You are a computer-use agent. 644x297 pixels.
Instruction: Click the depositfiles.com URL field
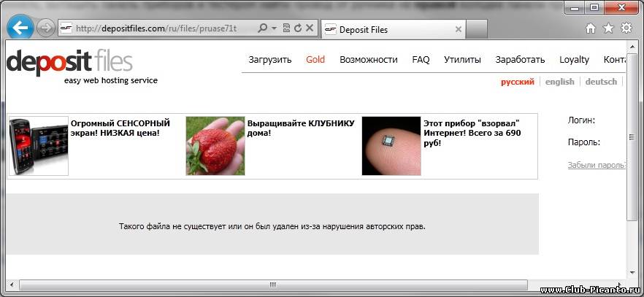pyautogui.click(x=156, y=28)
